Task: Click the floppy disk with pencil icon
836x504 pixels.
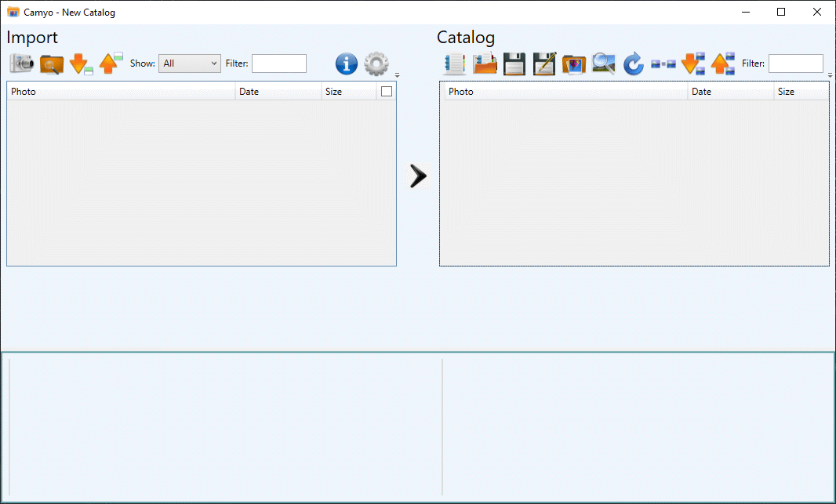Action: 544,64
